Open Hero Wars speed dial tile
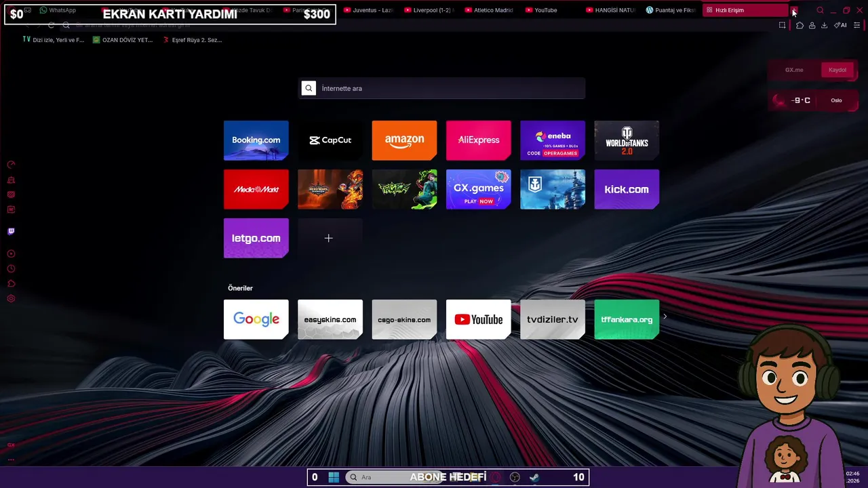Viewport: 868px width, 488px height. click(x=330, y=189)
